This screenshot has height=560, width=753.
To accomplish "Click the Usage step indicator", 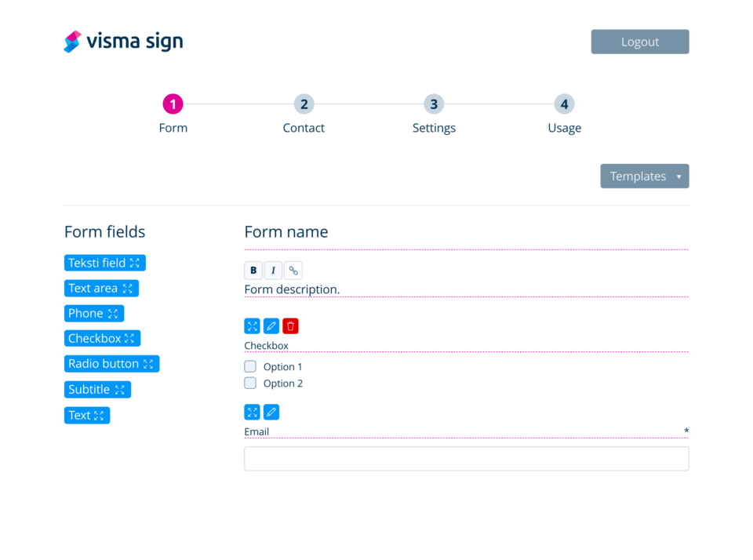I will pyautogui.click(x=564, y=104).
